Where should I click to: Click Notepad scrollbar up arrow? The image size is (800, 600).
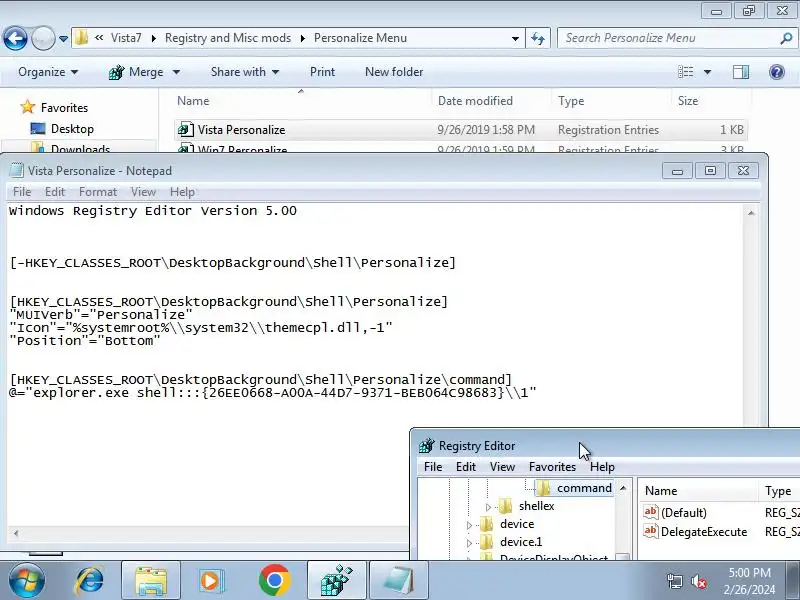[x=751, y=213]
